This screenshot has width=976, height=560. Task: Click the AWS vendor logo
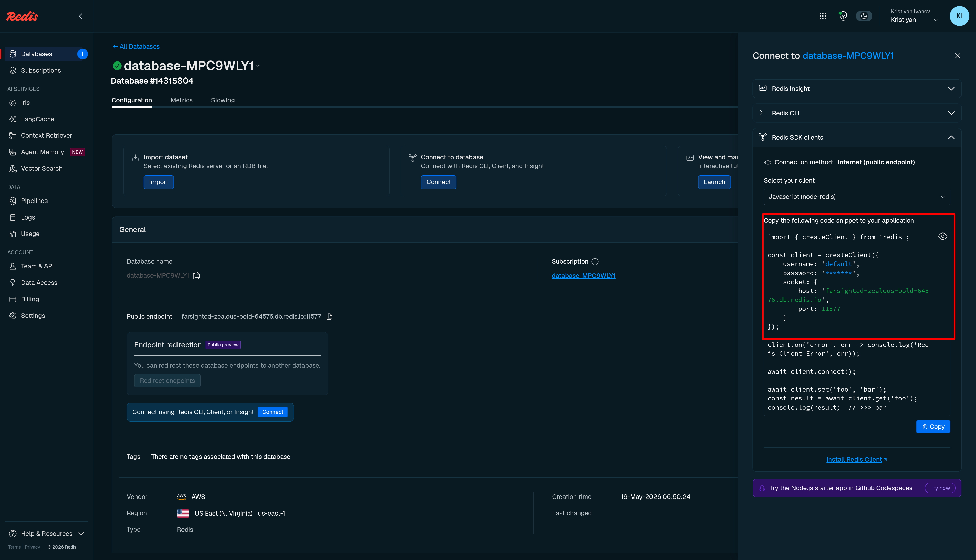coord(181,496)
